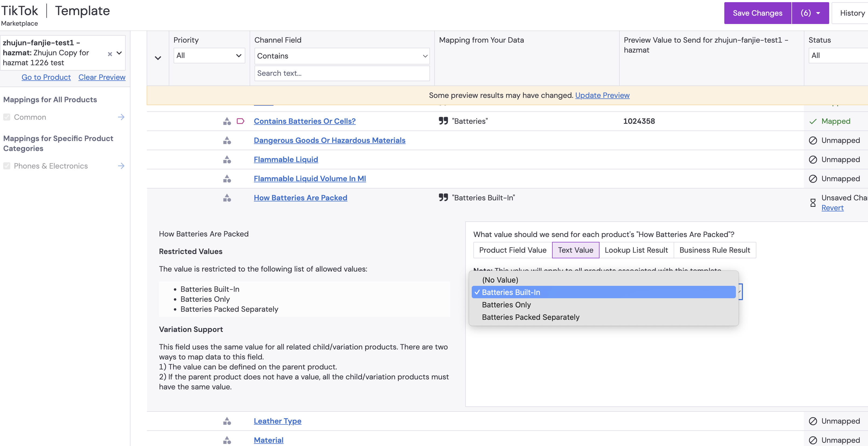Click shapes icon beside Dangerous Goods row

pos(227,140)
